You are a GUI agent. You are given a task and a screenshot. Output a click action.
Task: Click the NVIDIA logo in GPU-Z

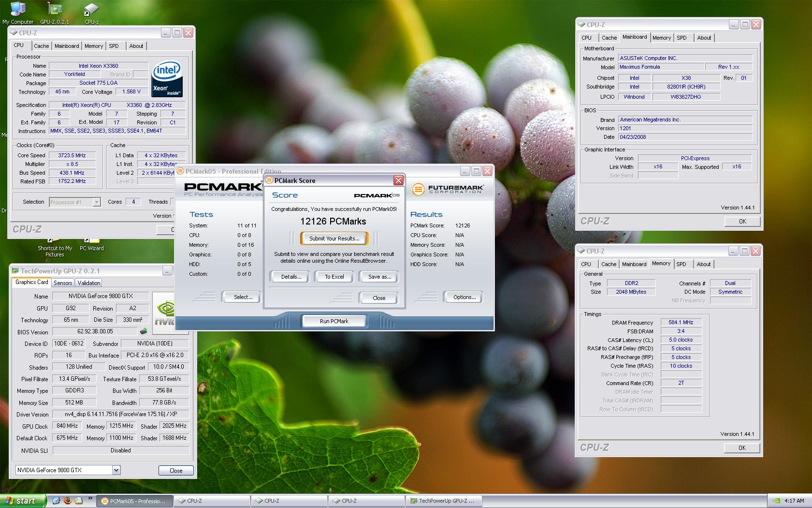point(164,313)
